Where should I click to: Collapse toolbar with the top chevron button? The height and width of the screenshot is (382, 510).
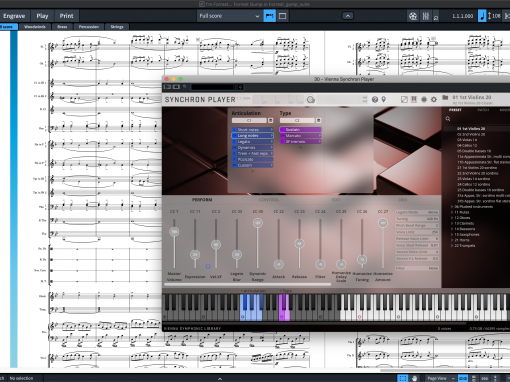point(347,16)
